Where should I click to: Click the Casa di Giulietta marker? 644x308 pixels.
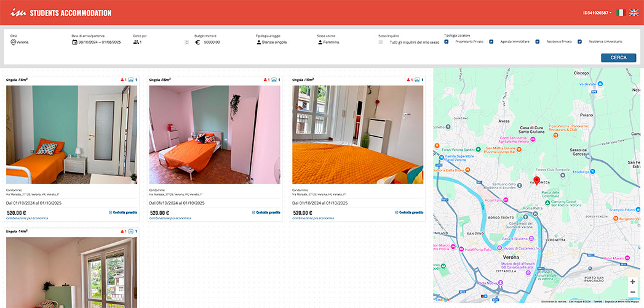tap(531, 238)
